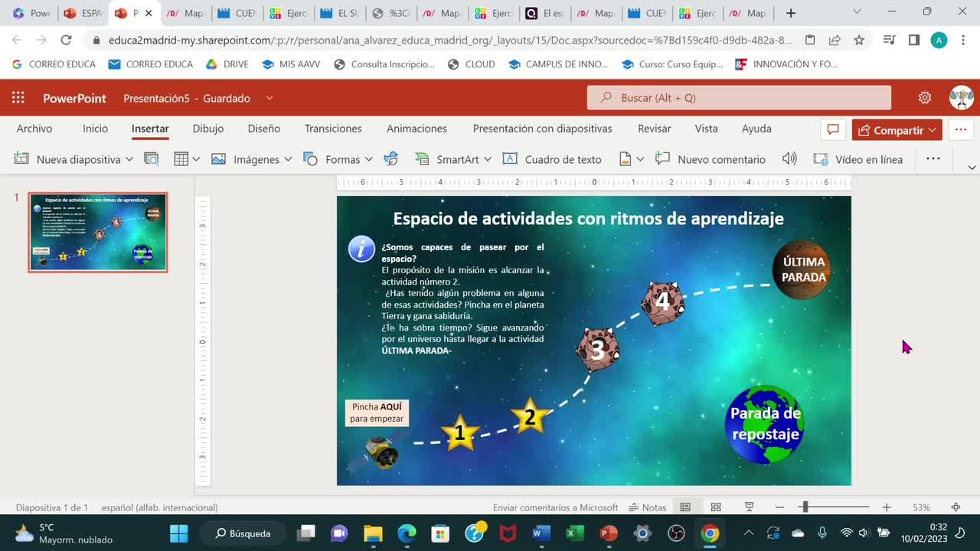
Task: Expand the table dropdown arrow
Action: [x=196, y=159]
